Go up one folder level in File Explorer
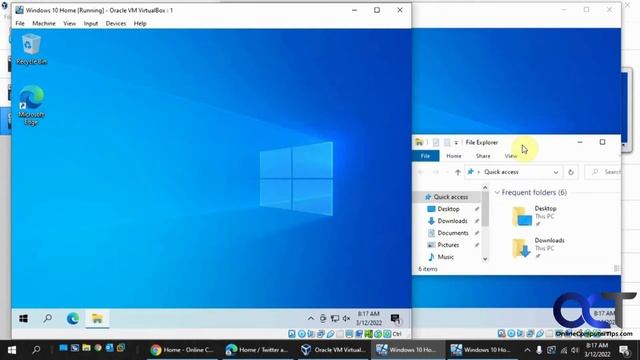 (x=458, y=172)
